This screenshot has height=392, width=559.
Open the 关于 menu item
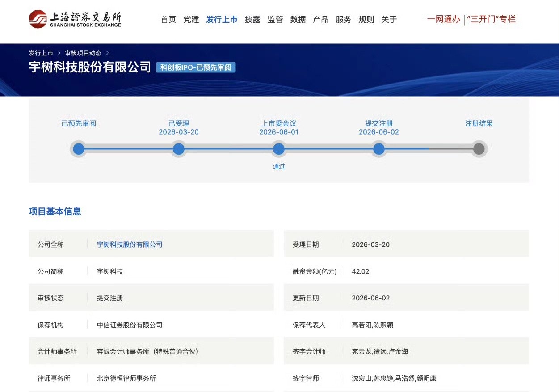point(389,19)
